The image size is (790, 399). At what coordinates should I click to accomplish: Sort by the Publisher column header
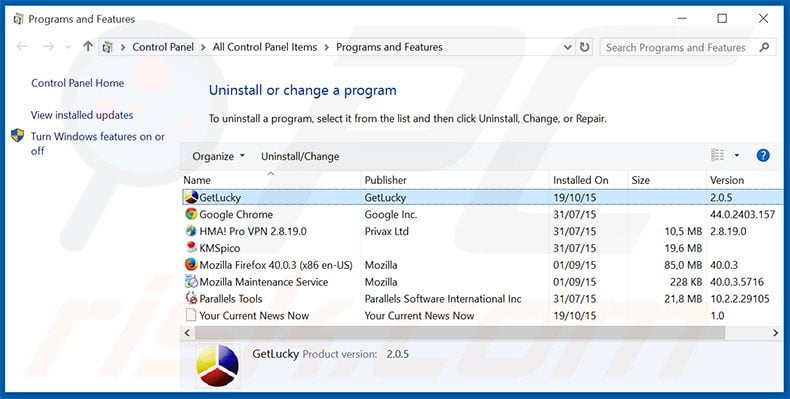click(455, 180)
